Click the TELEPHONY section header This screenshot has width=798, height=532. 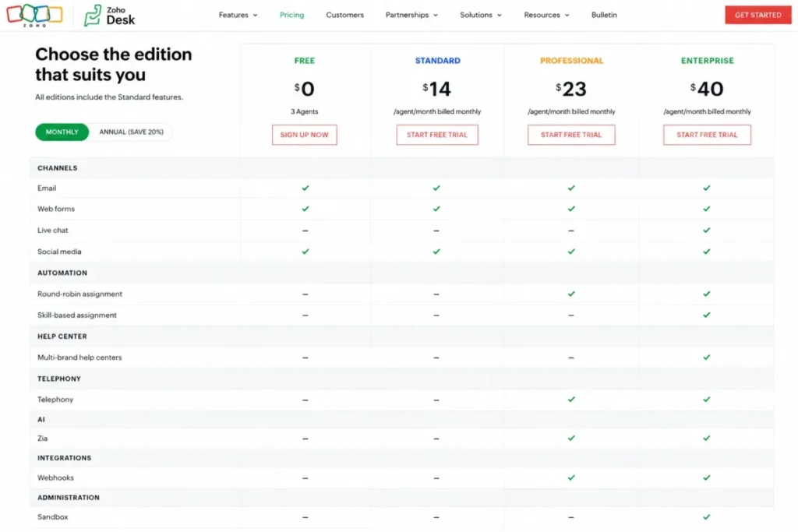(59, 379)
